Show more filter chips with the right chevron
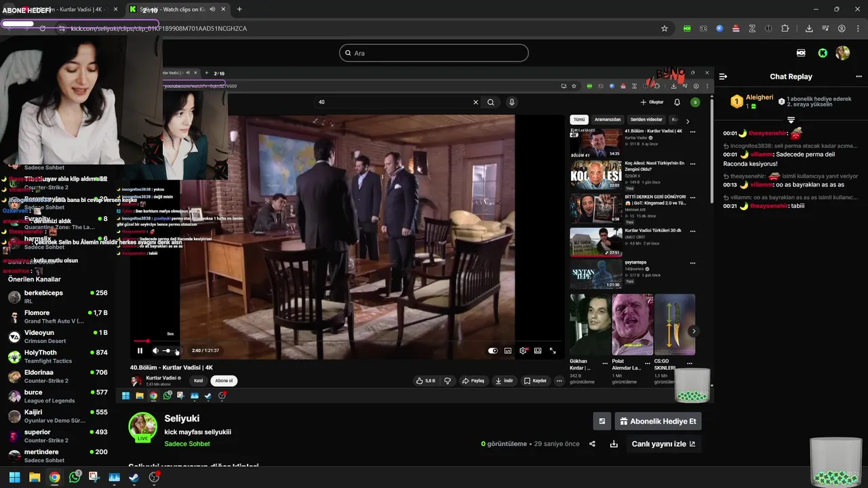This screenshot has height=488, width=868. [688, 121]
